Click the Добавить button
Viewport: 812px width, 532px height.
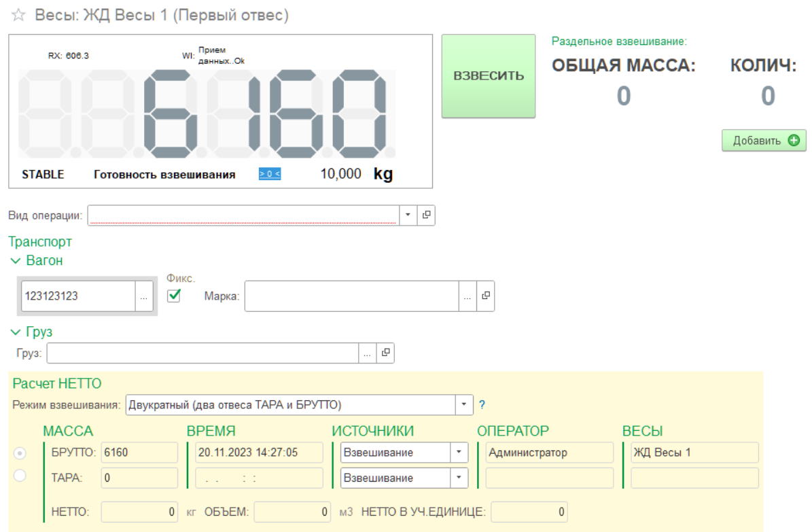[x=764, y=141]
